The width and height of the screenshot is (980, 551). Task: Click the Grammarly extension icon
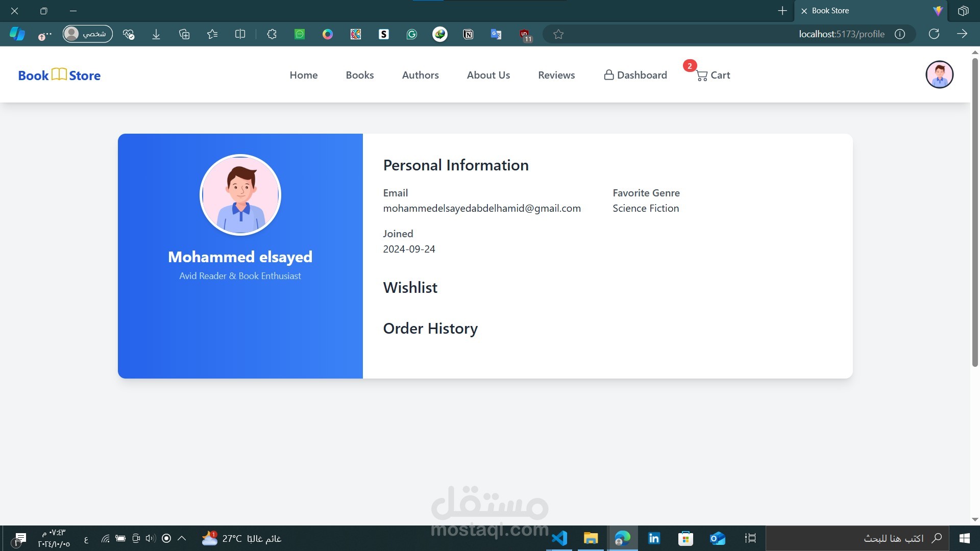point(411,34)
